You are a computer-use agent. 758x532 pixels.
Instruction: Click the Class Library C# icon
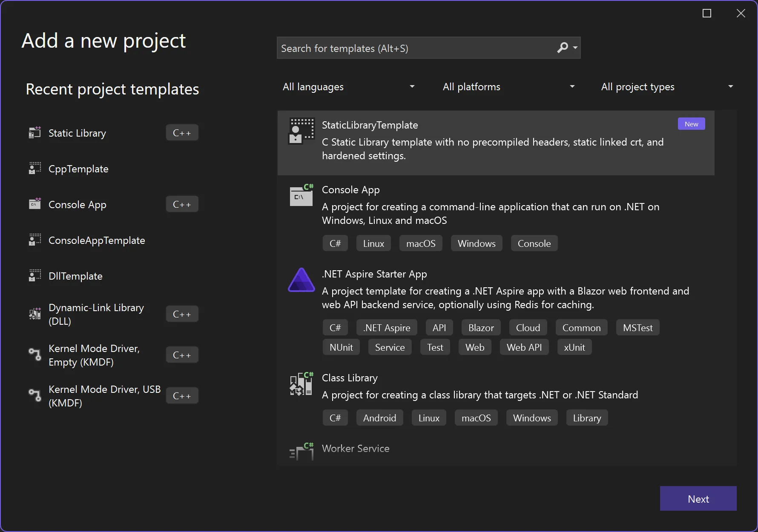tap(301, 383)
